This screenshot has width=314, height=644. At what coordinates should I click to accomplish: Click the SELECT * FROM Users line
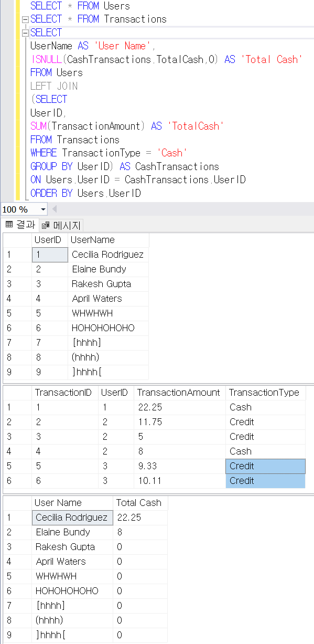[x=80, y=6]
